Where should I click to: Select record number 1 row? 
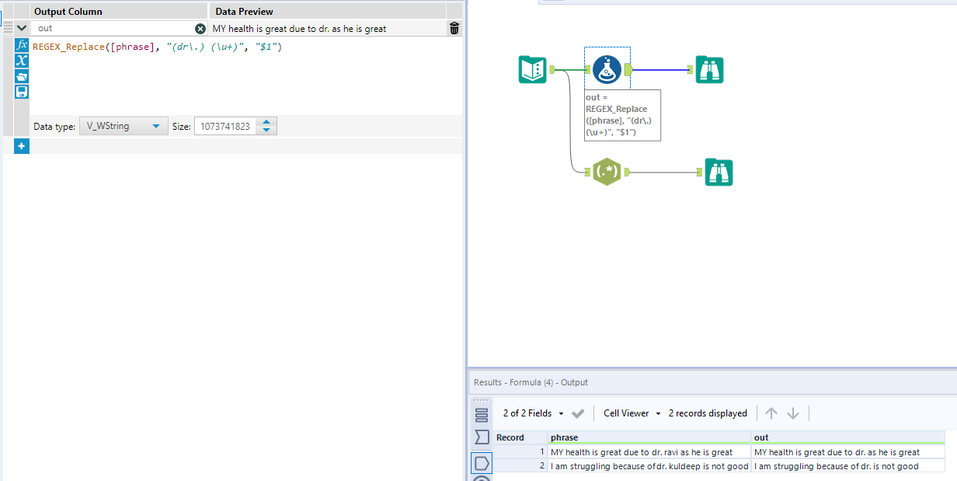click(x=521, y=452)
